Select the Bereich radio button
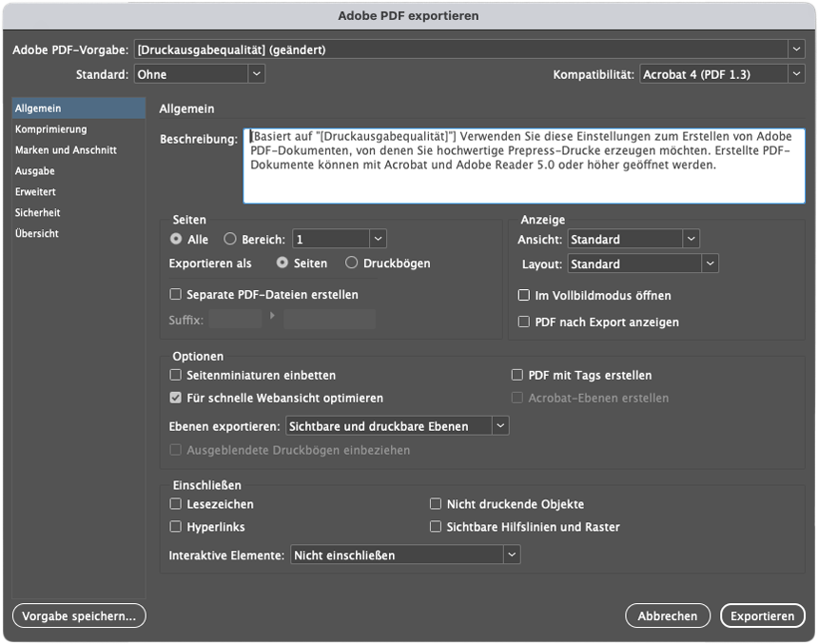Viewport: 818px width, 644px height. click(229, 239)
